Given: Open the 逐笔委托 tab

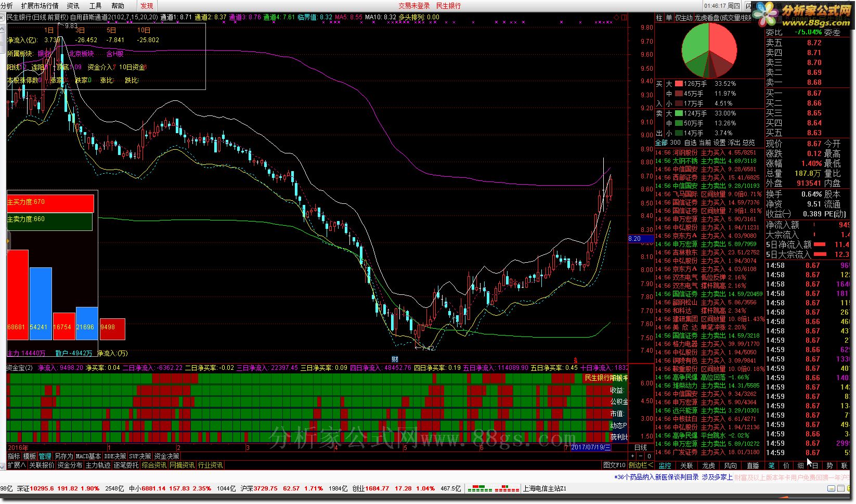Looking at the screenshot, I should pos(126,465).
